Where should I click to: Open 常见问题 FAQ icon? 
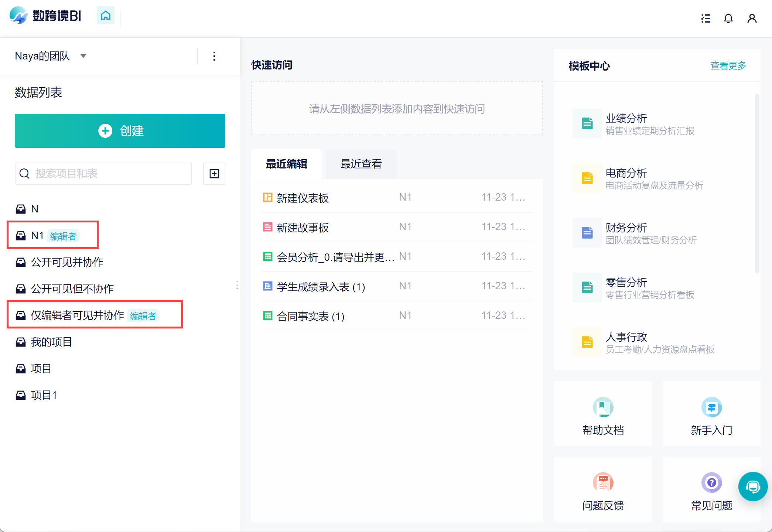click(711, 482)
